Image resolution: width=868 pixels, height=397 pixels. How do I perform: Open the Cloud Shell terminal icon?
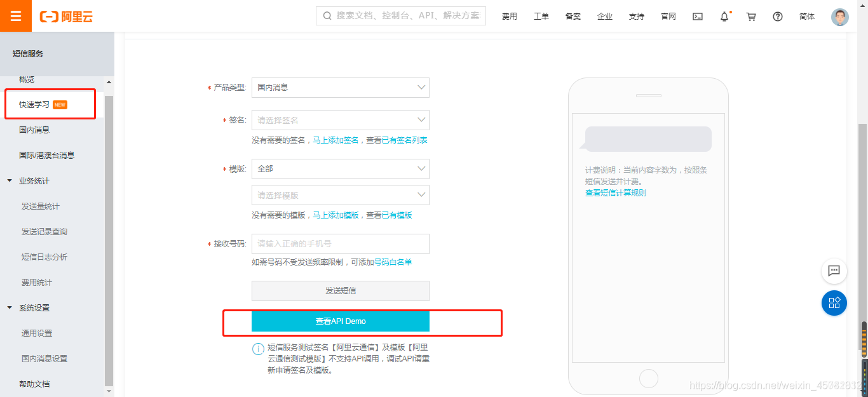tap(698, 17)
